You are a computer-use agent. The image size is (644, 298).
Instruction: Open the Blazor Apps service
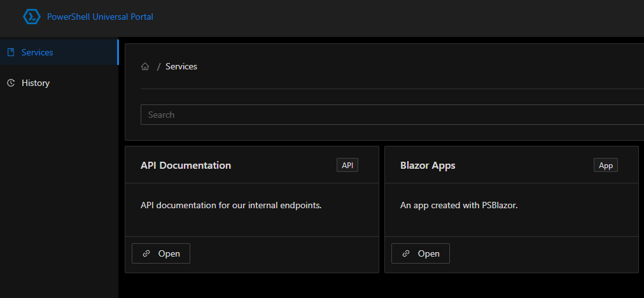pos(421,253)
